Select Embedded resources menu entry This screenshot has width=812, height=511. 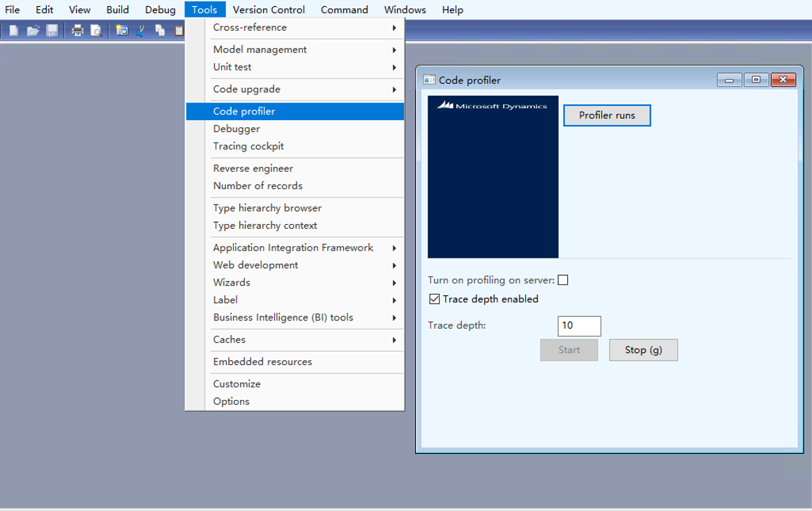(294, 362)
